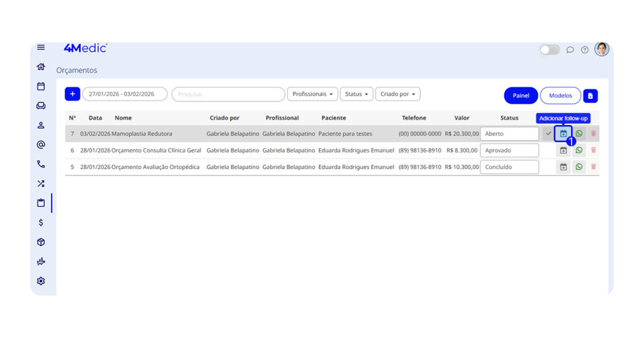Select the home item in the sidebar
This screenshot has width=644, height=338.
[x=41, y=67]
